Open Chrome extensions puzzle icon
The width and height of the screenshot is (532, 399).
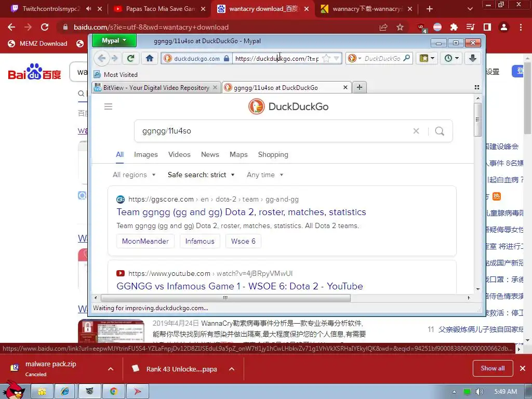(454, 27)
